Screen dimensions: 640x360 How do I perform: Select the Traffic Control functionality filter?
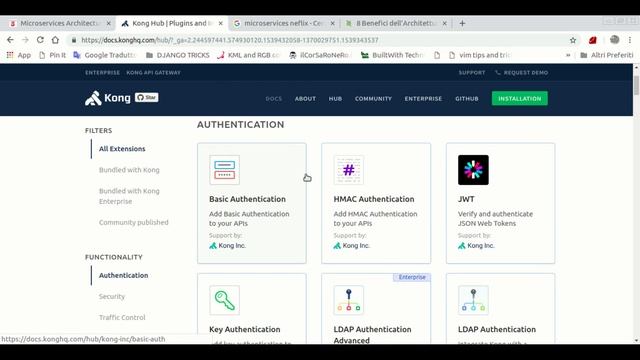tap(122, 318)
